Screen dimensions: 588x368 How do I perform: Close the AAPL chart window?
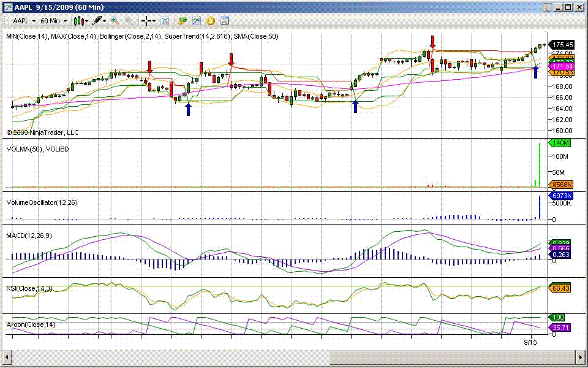[578, 7]
